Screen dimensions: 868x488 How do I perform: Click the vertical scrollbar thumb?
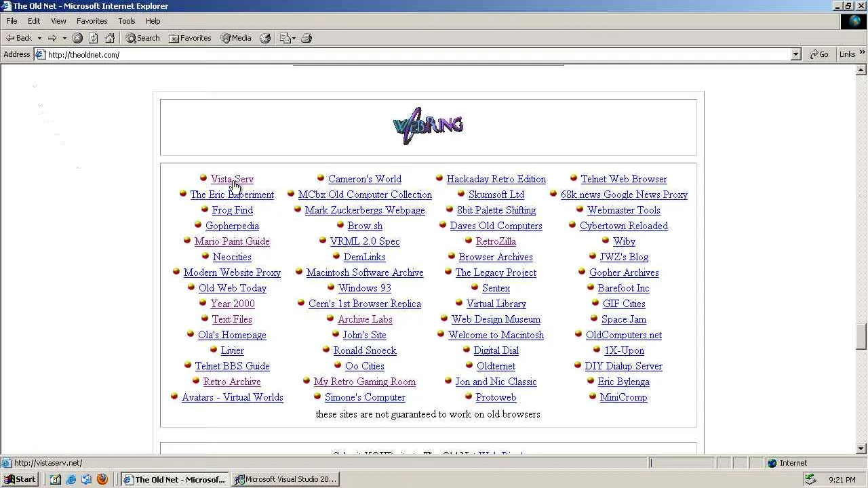861,338
